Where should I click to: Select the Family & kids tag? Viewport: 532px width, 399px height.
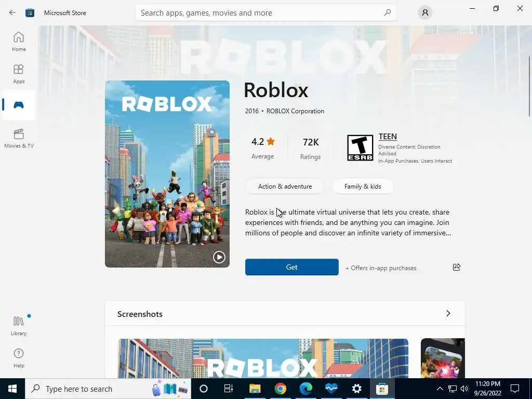pyautogui.click(x=362, y=187)
